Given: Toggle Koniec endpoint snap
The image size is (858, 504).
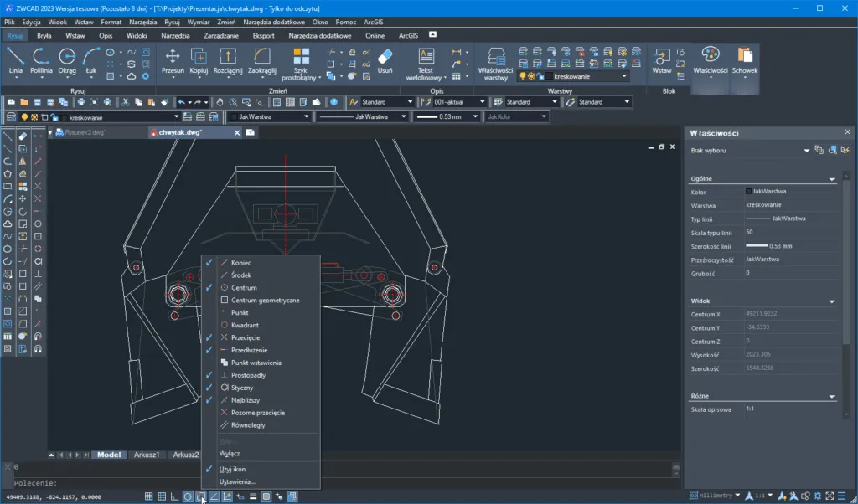Looking at the screenshot, I should tap(261, 262).
